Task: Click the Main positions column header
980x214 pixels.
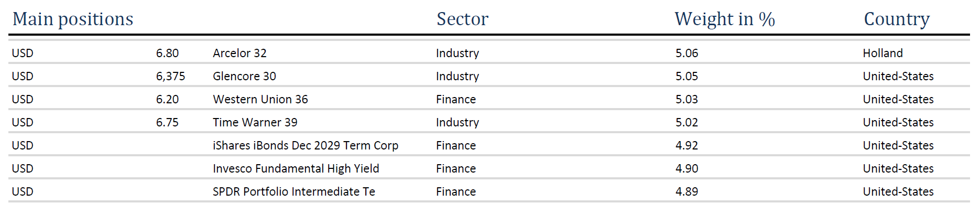Action: [x=73, y=19]
